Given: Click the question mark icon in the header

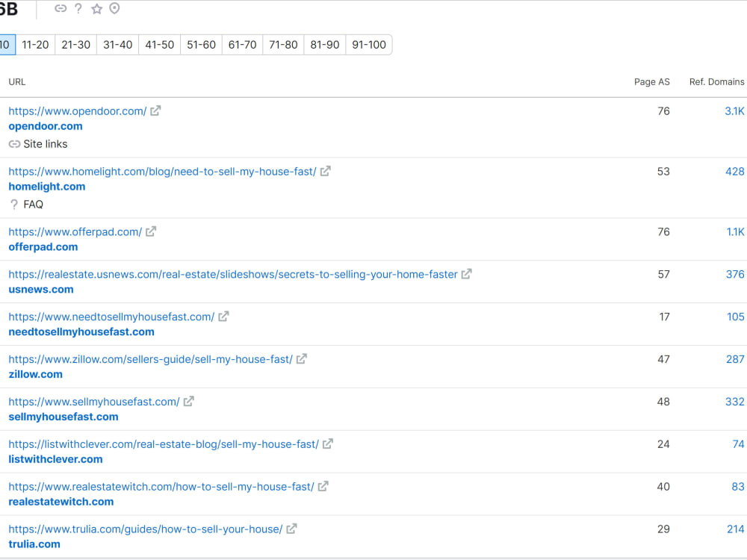Looking at the screenshot, I should tap(78, 8).
